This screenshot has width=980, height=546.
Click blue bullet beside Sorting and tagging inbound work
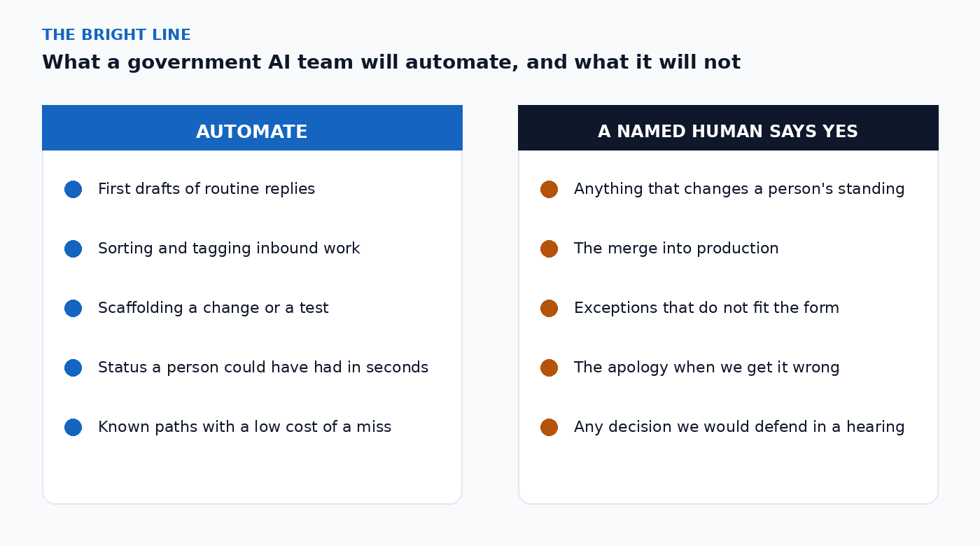73,248
